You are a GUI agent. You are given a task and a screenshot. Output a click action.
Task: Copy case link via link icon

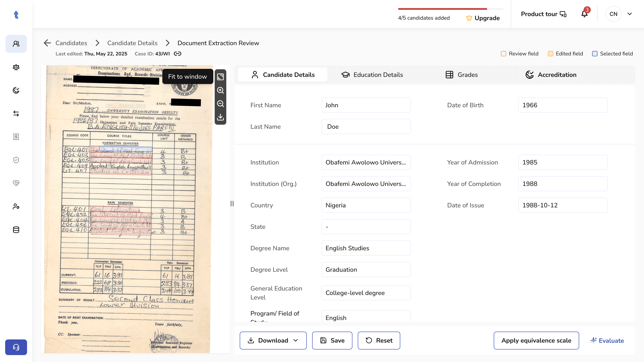[x=178, y=54]
